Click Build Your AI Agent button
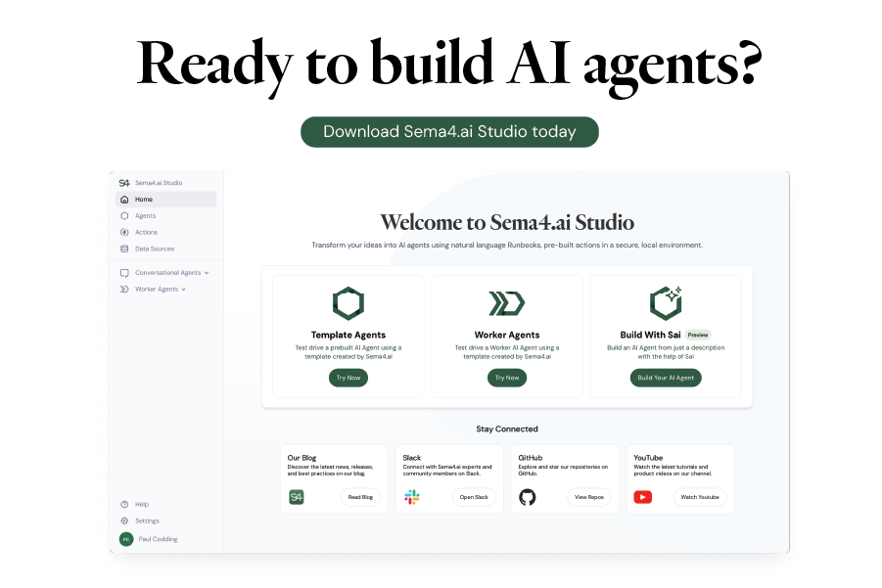The width and height of the screenshot is (882, 588). pos(666,378)
